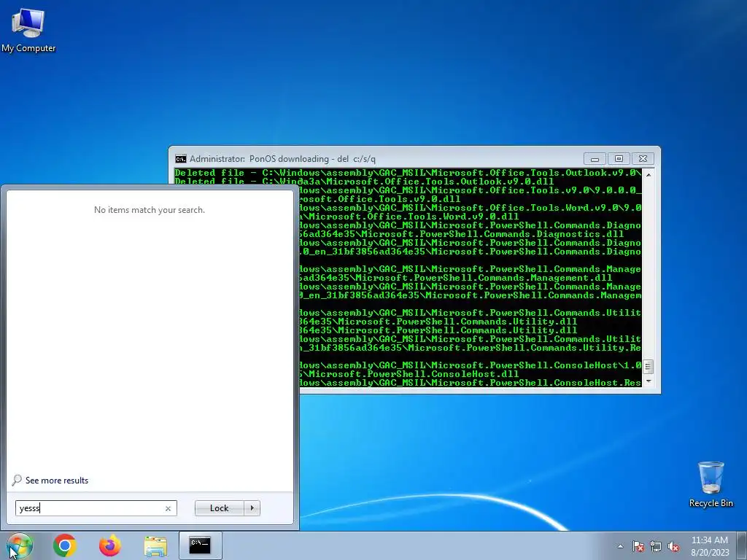The height and width of the screenshot is (560, 747).
Task: Click the console line ending Commands.Management.dll
Action: (x=455, y=278)
